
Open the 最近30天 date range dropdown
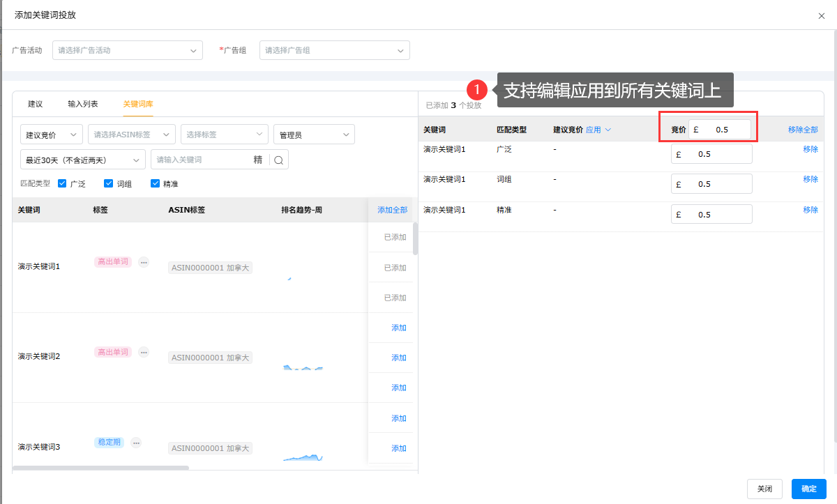83,160
